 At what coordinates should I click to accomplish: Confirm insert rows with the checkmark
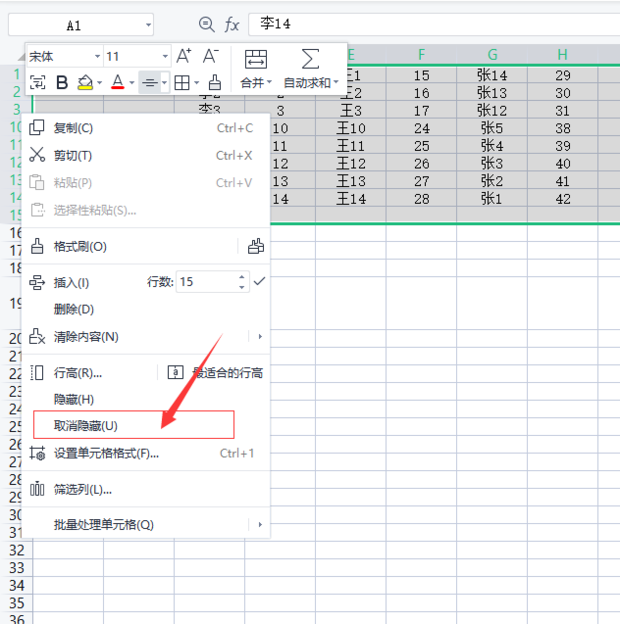pos(259,282)
